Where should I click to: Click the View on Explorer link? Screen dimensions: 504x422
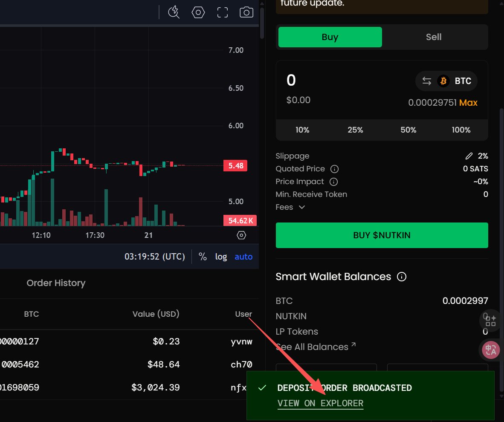[x=320, y=403]
